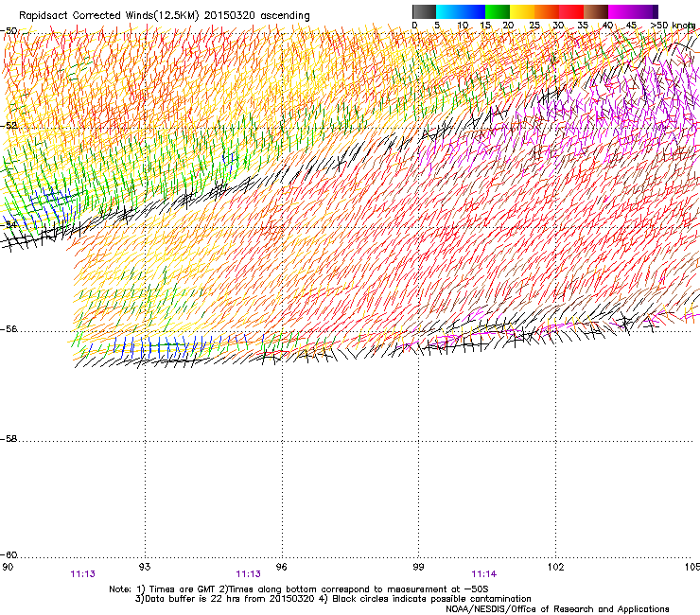This screenshot has height=615, width=700.
Task: Click the '>50 knots' legend label
Action: [x=673, y=26]
